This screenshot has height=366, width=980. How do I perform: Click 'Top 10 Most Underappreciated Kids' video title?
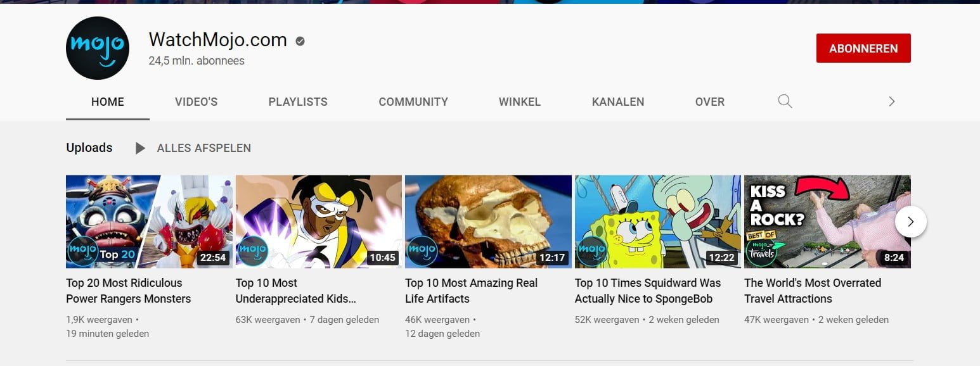pos(296,291)
